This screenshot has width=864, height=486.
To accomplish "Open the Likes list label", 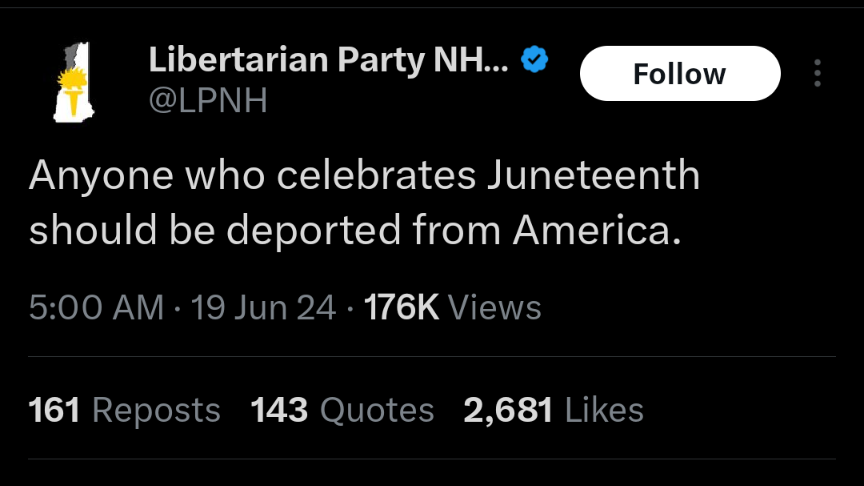I will (604, 410).
